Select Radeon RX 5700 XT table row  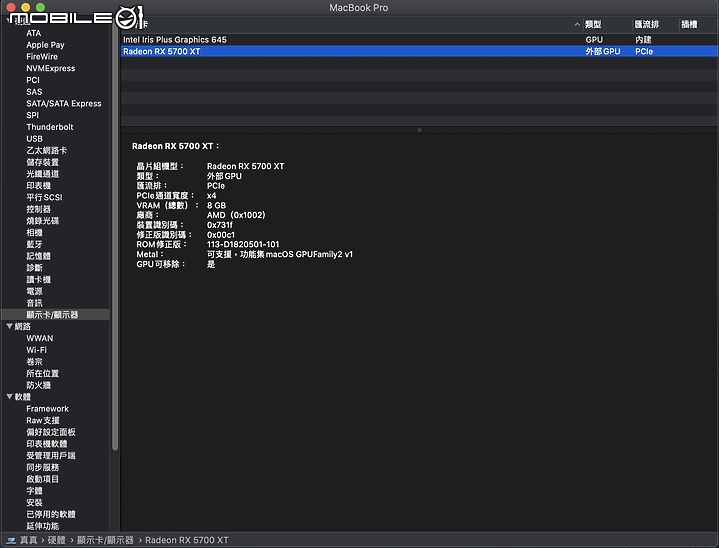(x=419, y=51)
